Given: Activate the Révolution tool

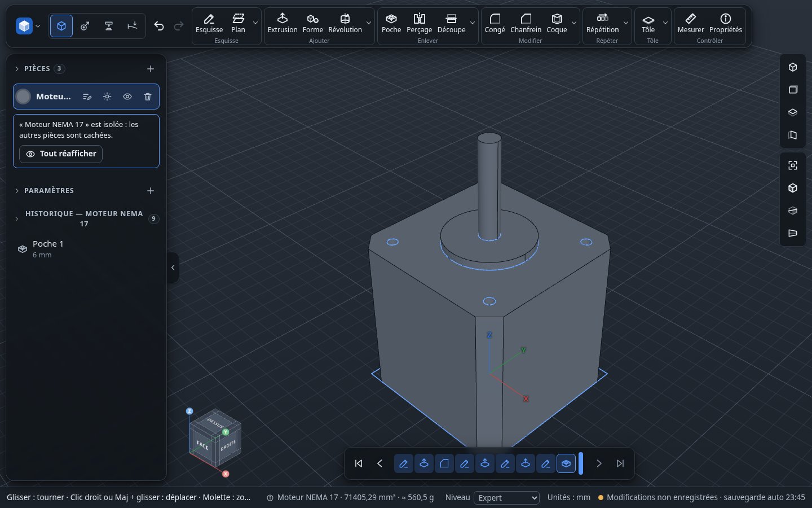Looking at the screenshot, I should [345, 23].
